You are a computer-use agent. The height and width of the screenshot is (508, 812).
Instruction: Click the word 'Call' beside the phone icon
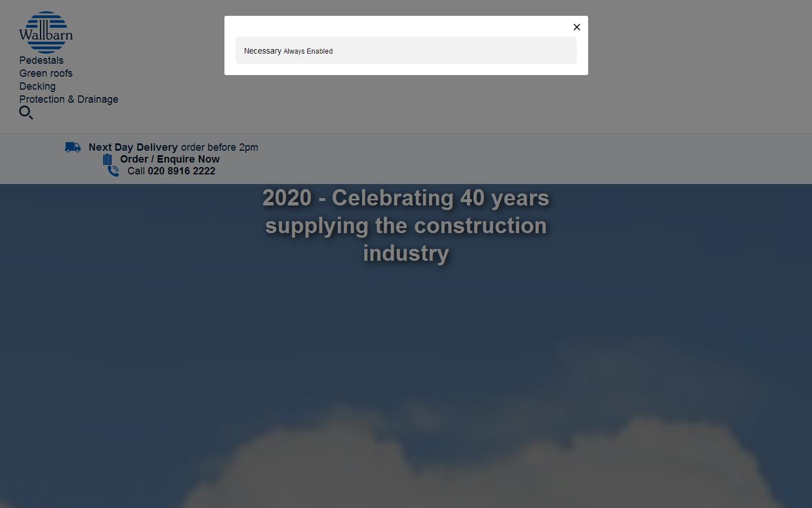136,171
